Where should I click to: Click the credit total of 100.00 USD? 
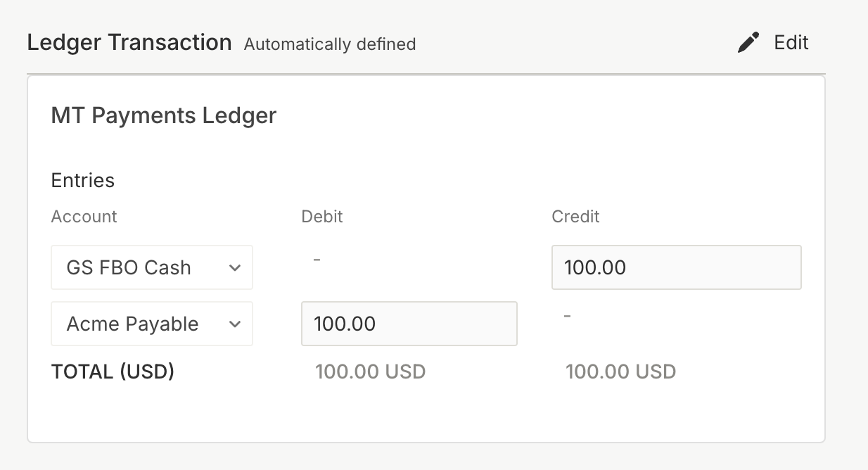click(621, 371)
